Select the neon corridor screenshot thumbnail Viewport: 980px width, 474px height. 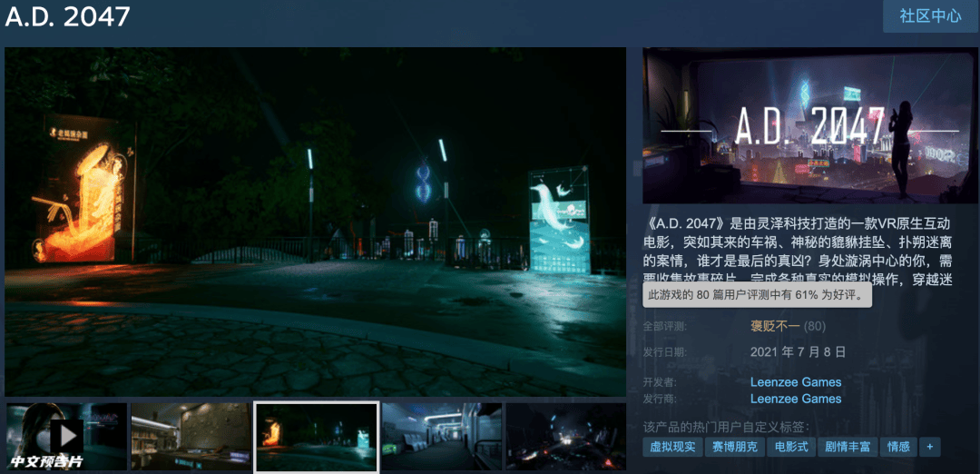(x=441, y=437)
